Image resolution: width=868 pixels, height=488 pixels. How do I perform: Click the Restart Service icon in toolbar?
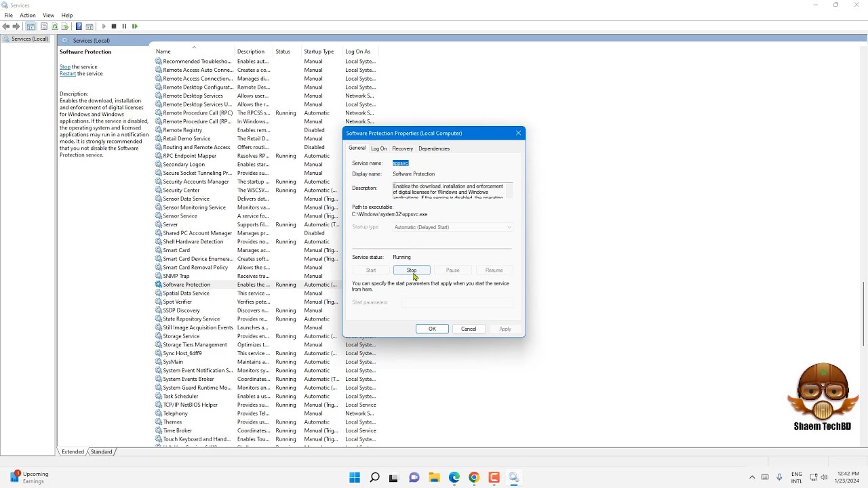(x=134, y=26)
